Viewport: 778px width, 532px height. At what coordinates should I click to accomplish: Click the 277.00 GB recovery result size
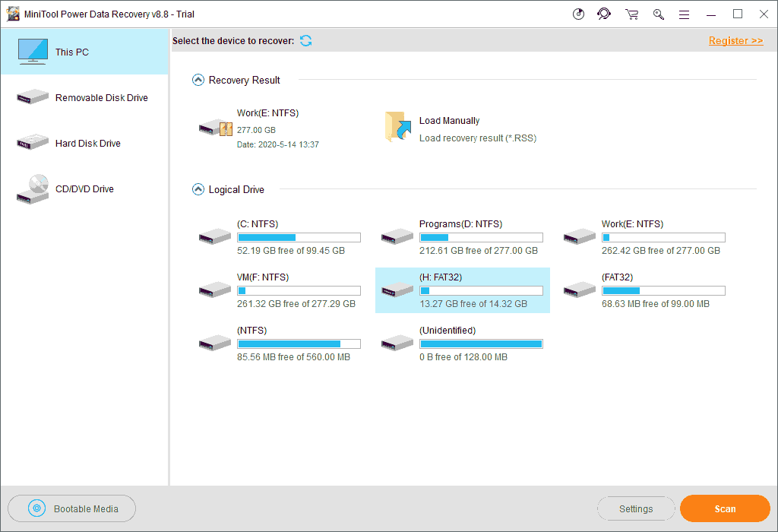tap(256, 130)
